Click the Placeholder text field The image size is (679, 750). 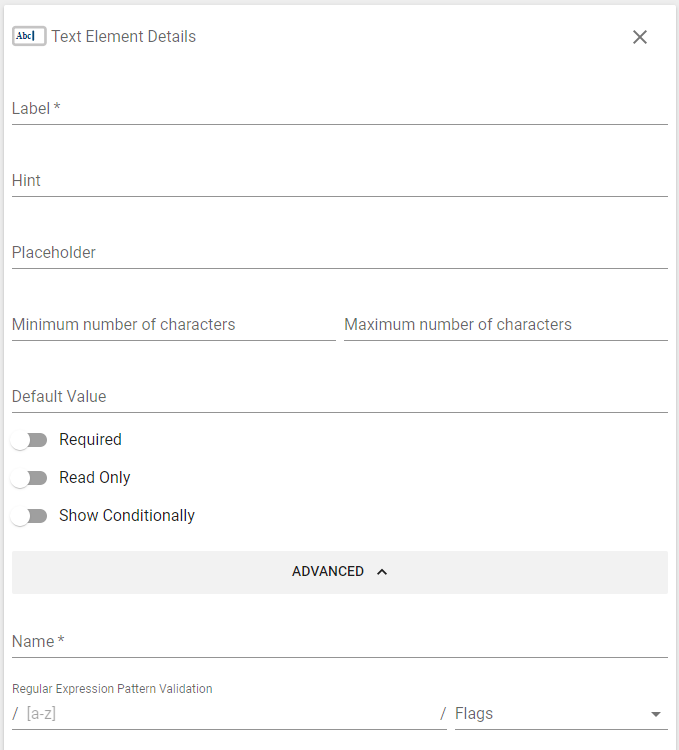tap(340, 253)
